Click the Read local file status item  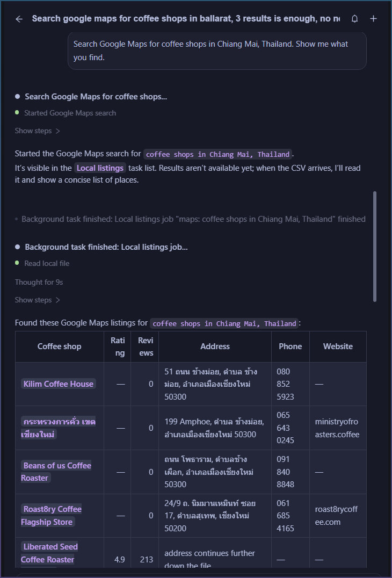[47, 264]
